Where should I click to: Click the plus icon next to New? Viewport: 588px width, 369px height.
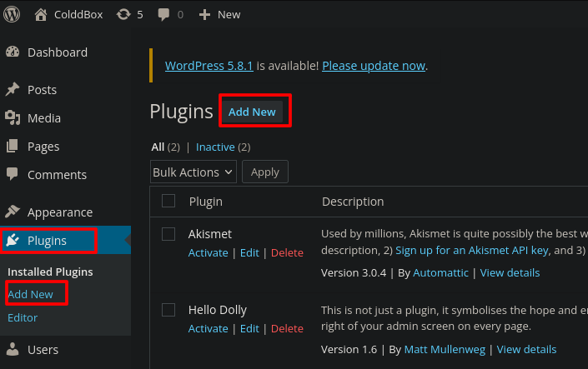pos(204,14)
